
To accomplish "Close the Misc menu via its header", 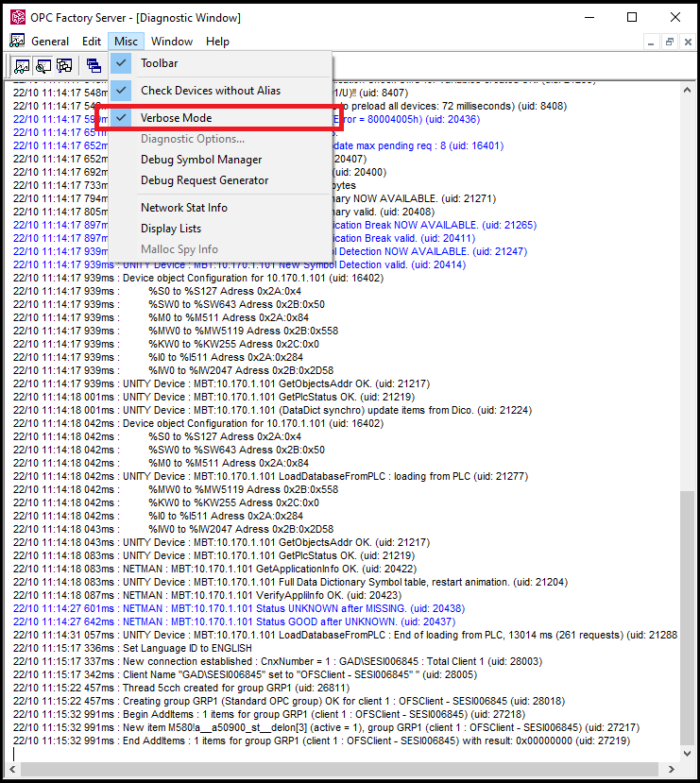I will click(x=126, y=42).
